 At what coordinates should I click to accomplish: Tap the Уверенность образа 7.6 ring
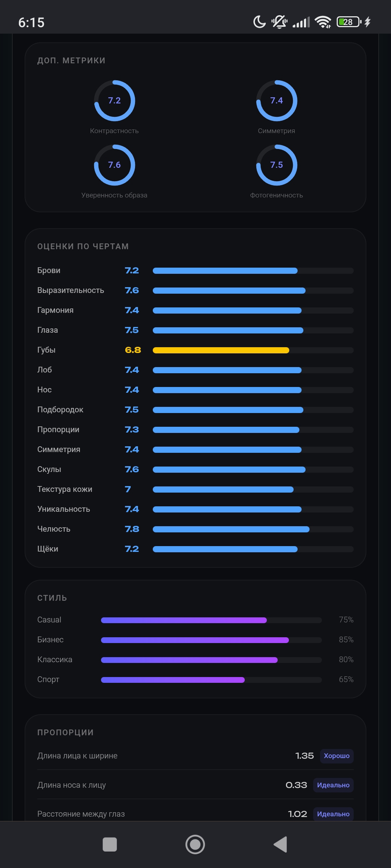point(114,165)
